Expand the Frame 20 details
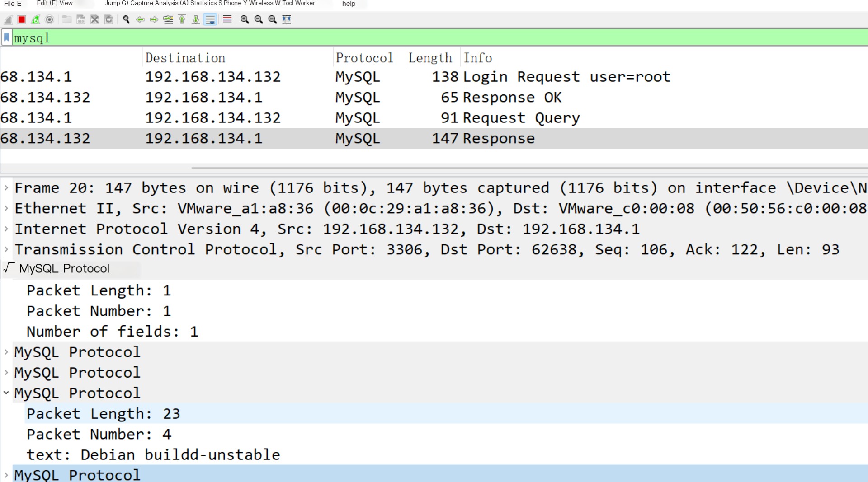 coord(6,187)
